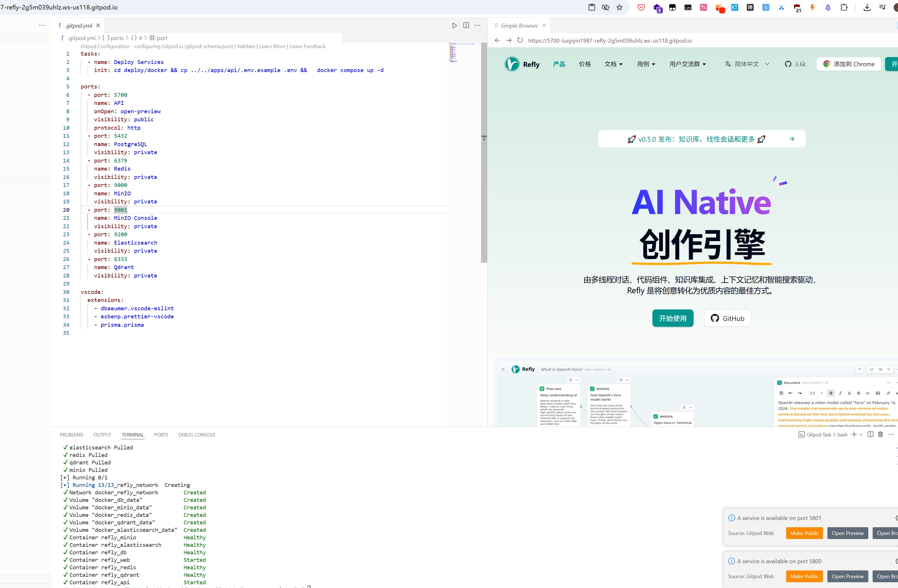This screenshot has width=898, height=588.
Task: Add a new terminal with plus icon
Action: [854, 434]
